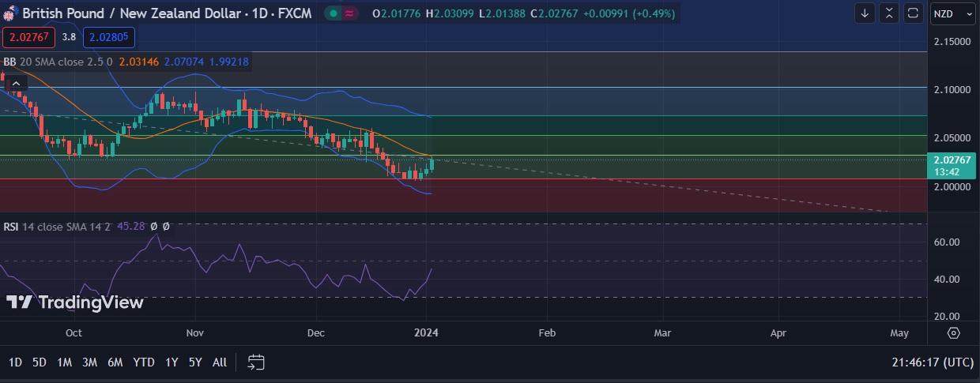Click the Nov label on time axis
The image size is (980, 383).
coord(194,332)
